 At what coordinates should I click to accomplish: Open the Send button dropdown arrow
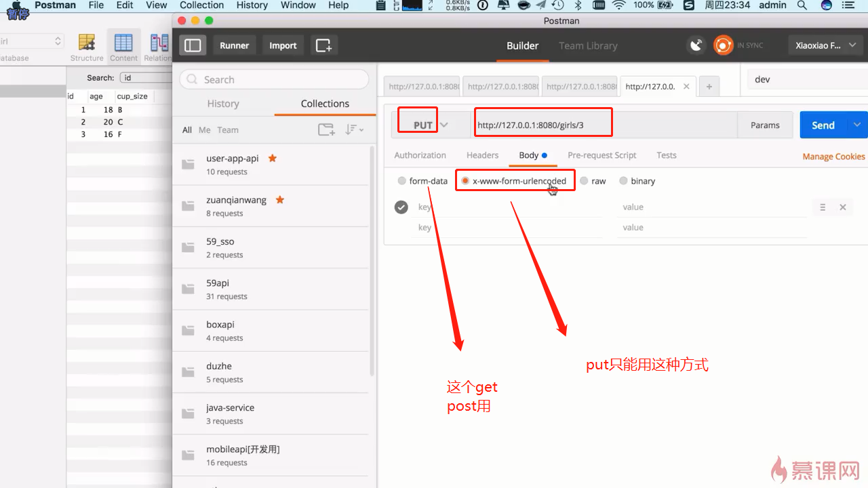pyautogui.click(x=857, y=125)
